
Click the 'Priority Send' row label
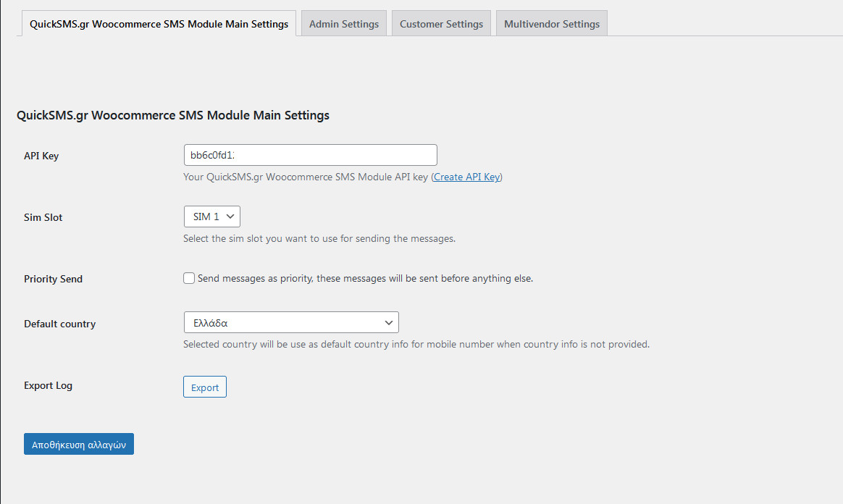[53, 279]
